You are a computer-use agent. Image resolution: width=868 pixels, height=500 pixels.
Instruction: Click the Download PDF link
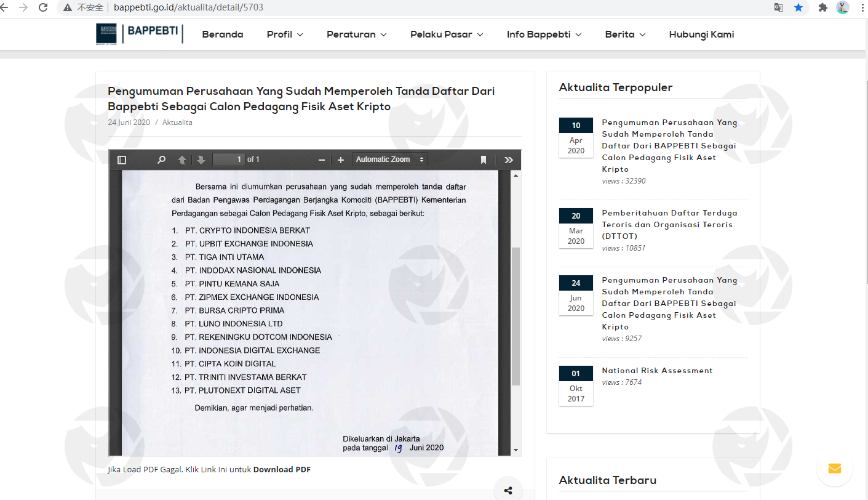[282, 469]
